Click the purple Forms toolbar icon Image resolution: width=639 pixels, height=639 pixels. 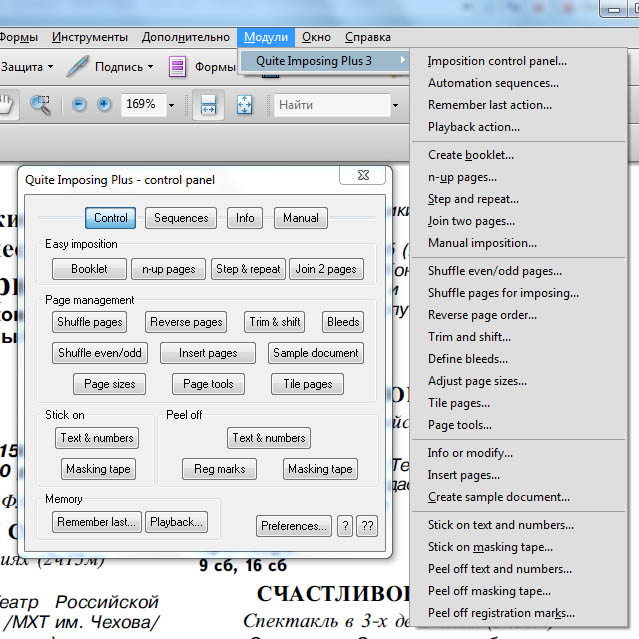(x=178, y=66)
